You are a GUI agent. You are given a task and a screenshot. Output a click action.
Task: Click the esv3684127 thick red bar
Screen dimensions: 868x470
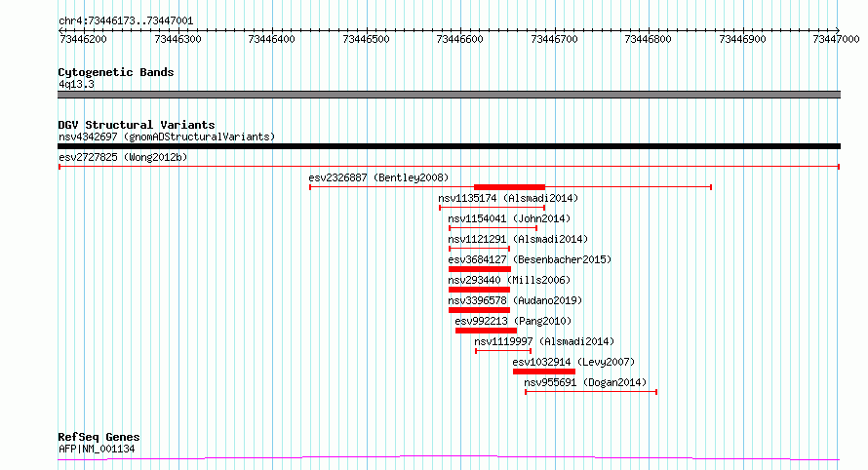tap(480, 269)
